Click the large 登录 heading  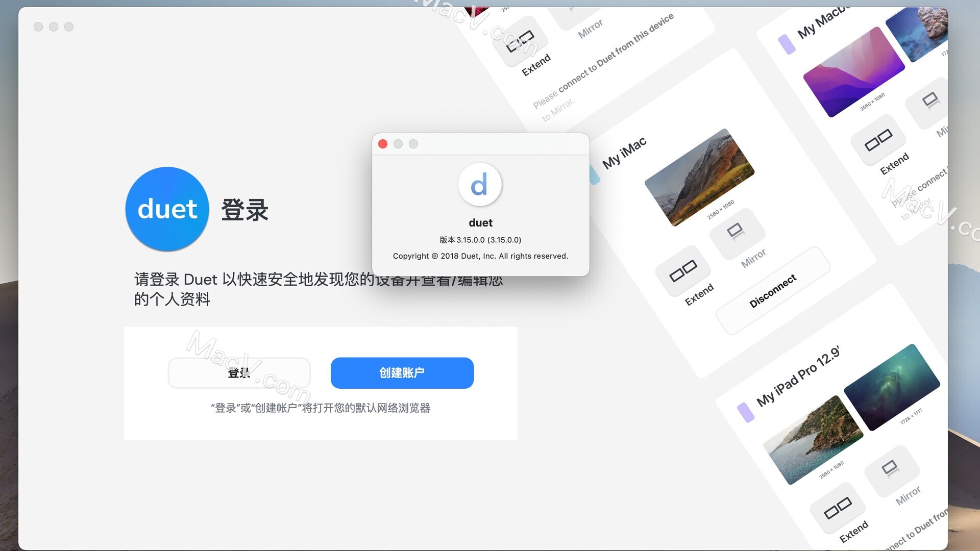point(245,210)
